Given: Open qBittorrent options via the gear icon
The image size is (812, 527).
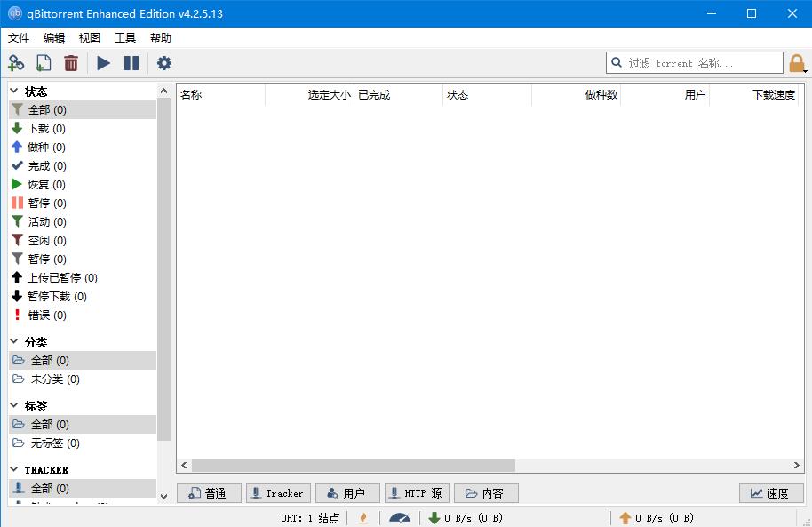Looking at the screenshot, I should tap(164, 63).
